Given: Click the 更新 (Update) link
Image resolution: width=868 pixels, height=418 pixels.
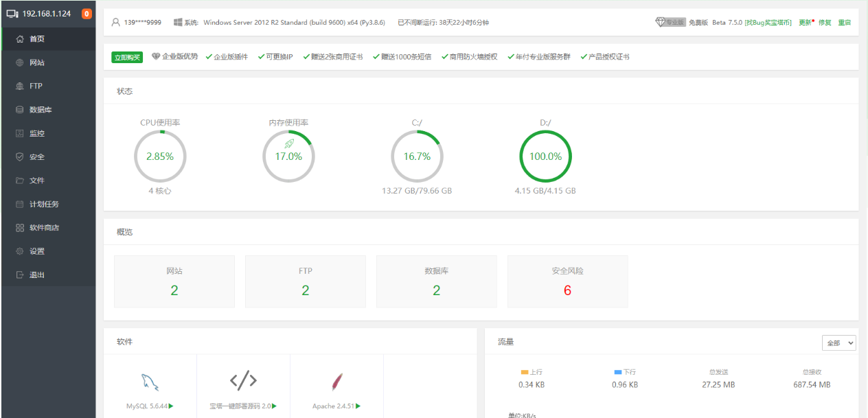Looking at the screenshot, I should coord(804,22).
